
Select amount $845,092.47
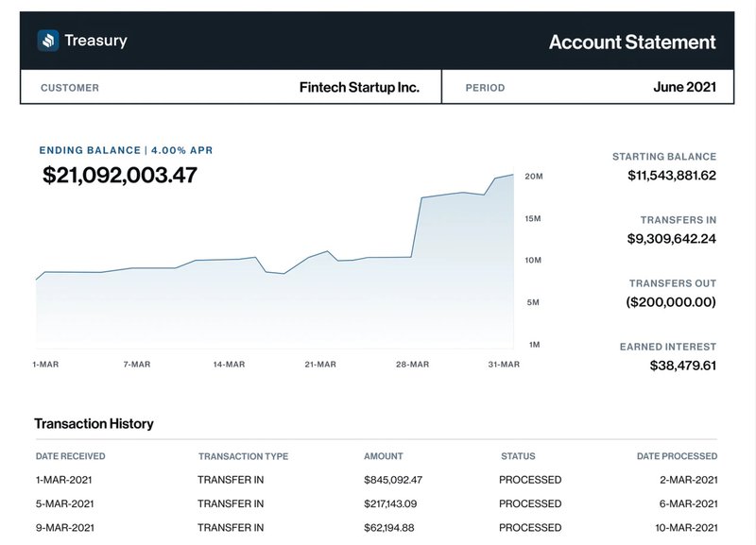[393, 480]
